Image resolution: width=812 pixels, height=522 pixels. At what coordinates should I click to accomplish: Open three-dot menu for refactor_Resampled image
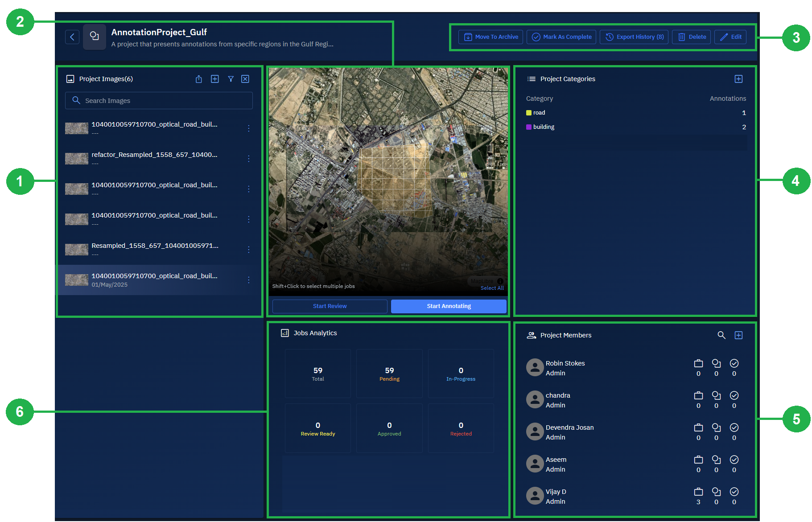[x=249, y=159]
